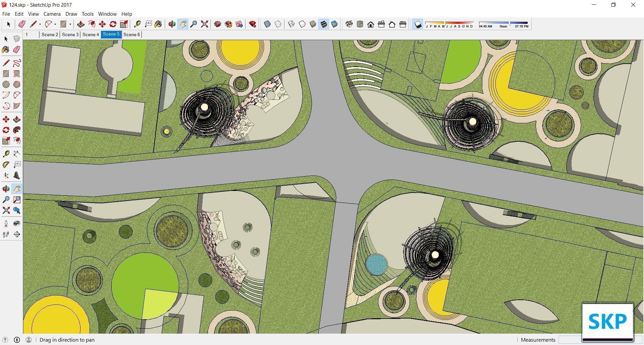The height and width of the screenshot is (345, 644).
Task: Select the Scale tool in the top toolbar
Action: click(124, 24)
